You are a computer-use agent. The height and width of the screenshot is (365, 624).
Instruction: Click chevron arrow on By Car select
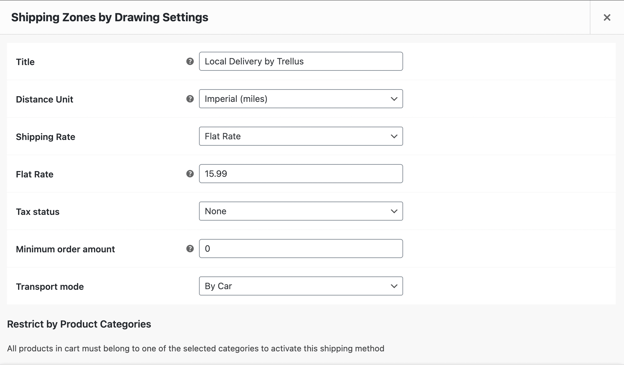pos(394,286)
